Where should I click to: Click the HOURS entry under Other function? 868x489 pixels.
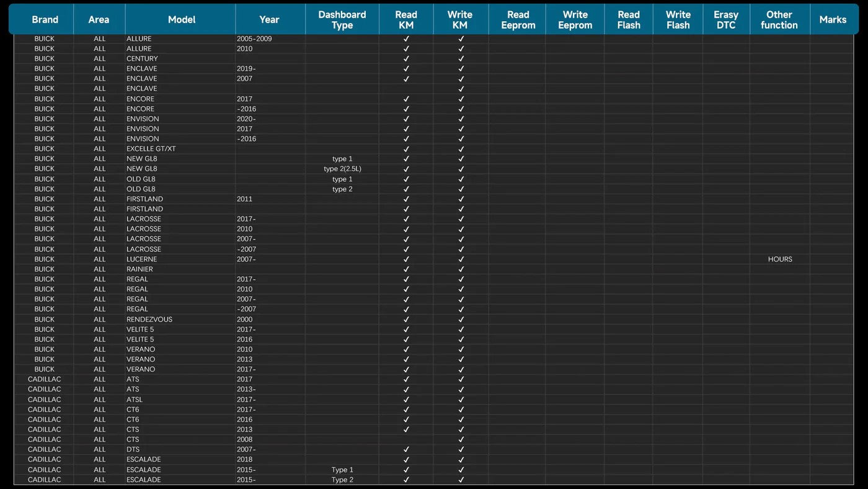(x=779, y=259)
